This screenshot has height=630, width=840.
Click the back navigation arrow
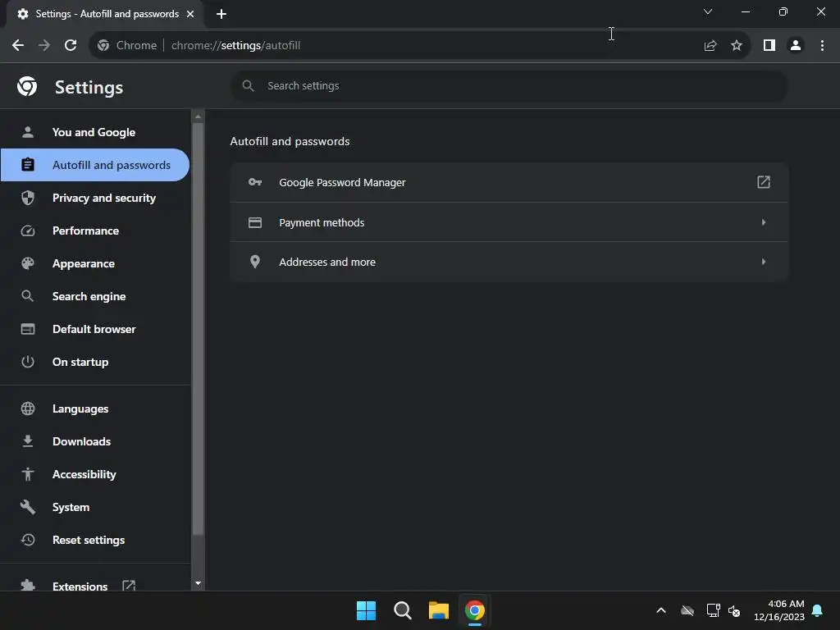pyautogui.click(x=18, y=45)
